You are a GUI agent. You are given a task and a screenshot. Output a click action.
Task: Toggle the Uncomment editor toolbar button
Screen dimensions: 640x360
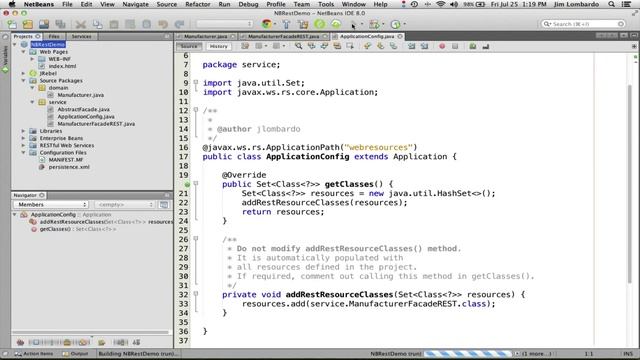tap(486, 46)
